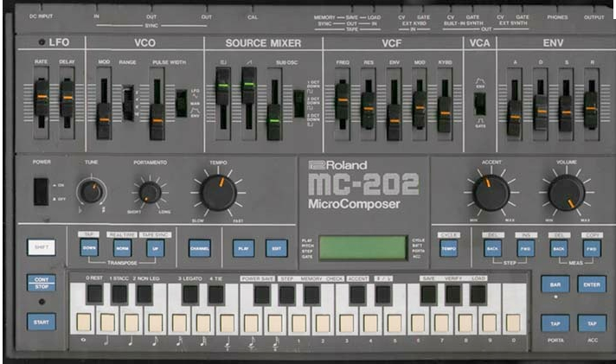The width and height of the screenshot is (616, 364).
Task: Click the STEP FWD button under INS
Action: [x=526, y=248]
